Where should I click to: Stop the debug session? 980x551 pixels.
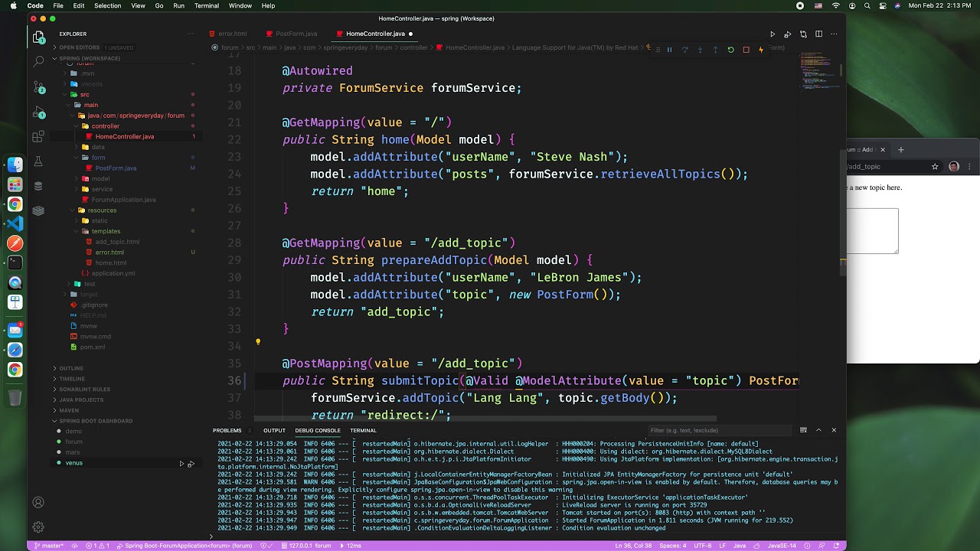tap(746, 50)
